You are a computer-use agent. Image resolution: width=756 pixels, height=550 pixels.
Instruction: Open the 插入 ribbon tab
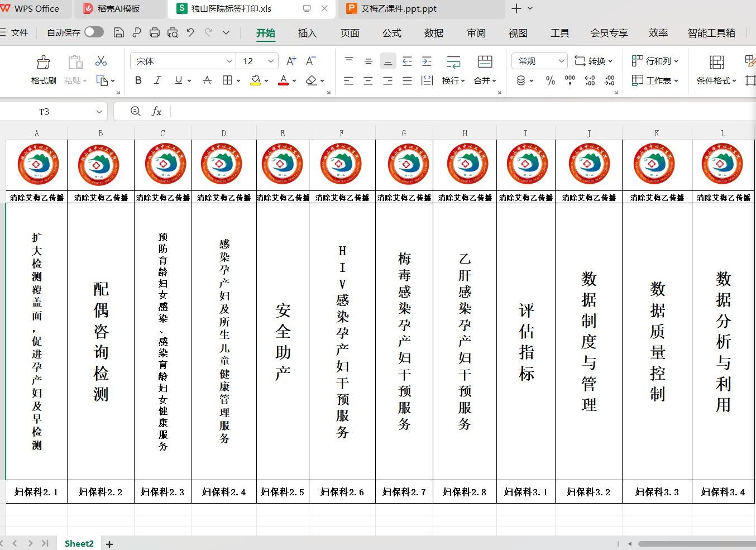307,33
